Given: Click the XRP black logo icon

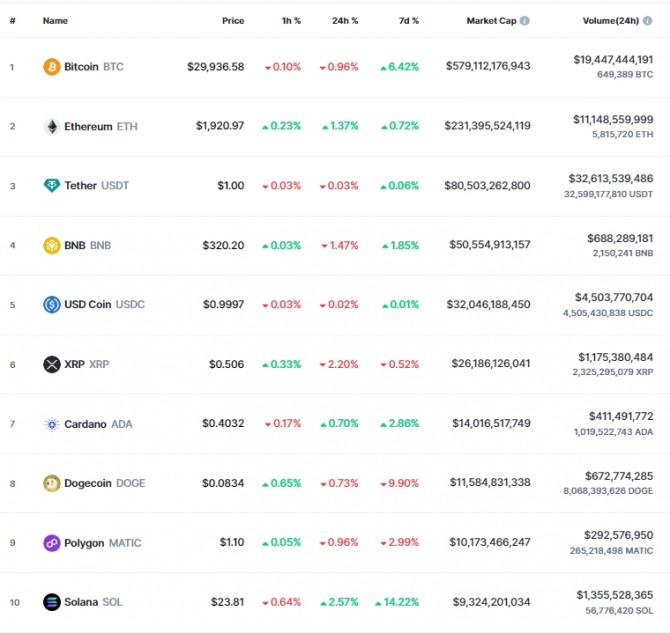Looking at the screenshot, I should pos(51,364).
